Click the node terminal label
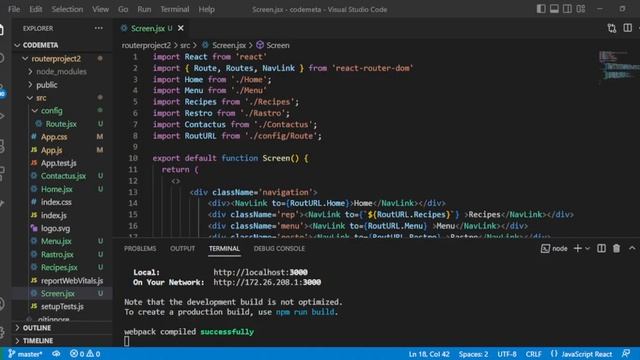 (x=554, y=248)
